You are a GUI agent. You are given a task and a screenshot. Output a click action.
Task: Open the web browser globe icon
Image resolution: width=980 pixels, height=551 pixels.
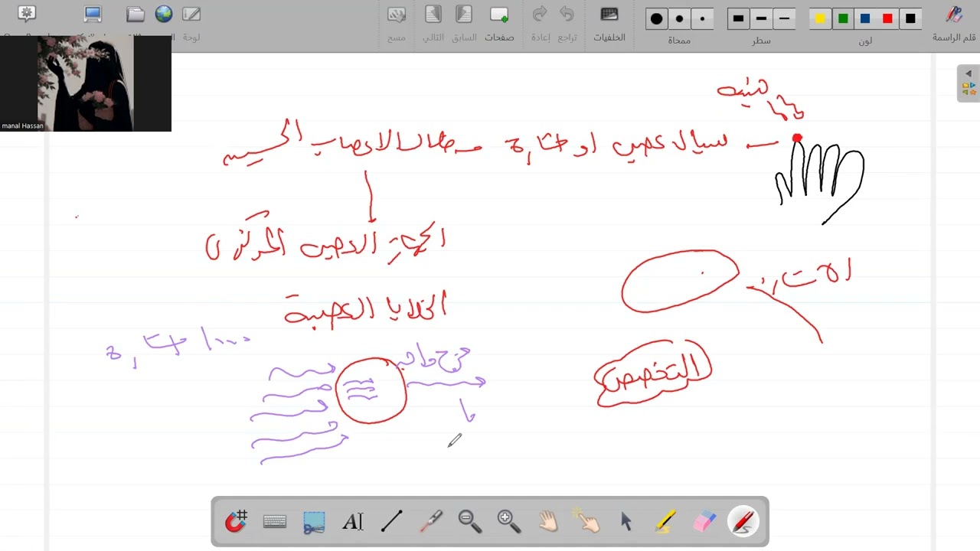(164, 15)
